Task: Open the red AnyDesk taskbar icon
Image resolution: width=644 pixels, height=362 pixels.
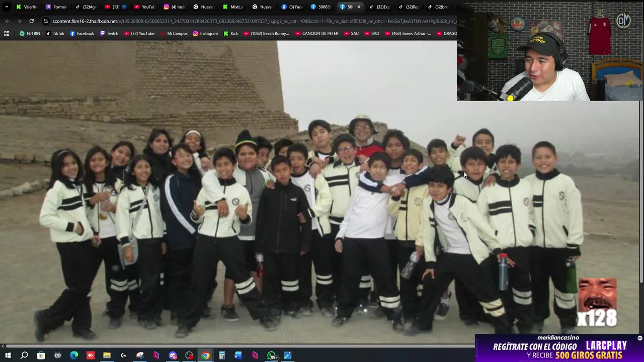Action: pos(91,355)
